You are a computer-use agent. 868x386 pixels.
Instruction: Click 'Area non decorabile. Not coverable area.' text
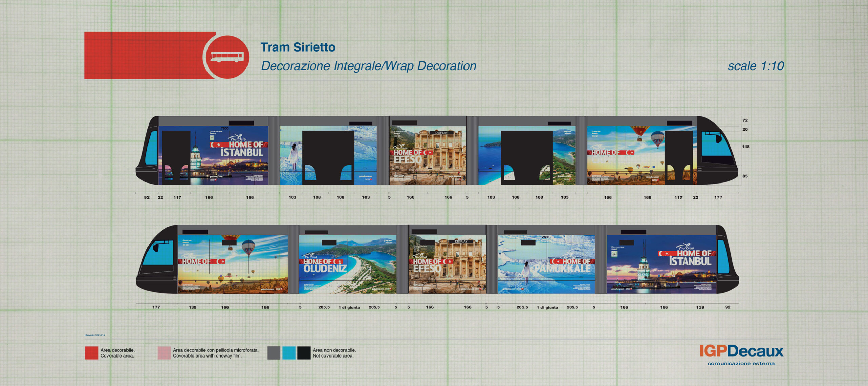[334, 353]
